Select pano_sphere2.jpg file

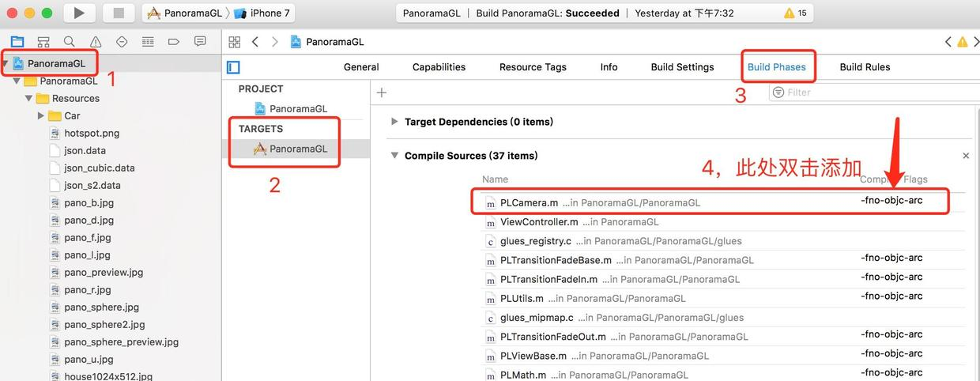click(104, 324)
